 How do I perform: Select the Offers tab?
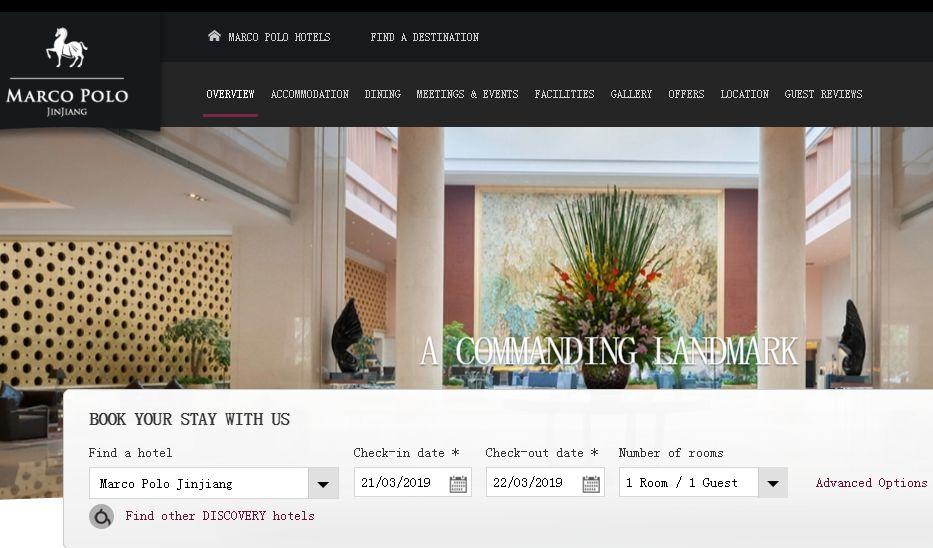[x=686, y=94]
